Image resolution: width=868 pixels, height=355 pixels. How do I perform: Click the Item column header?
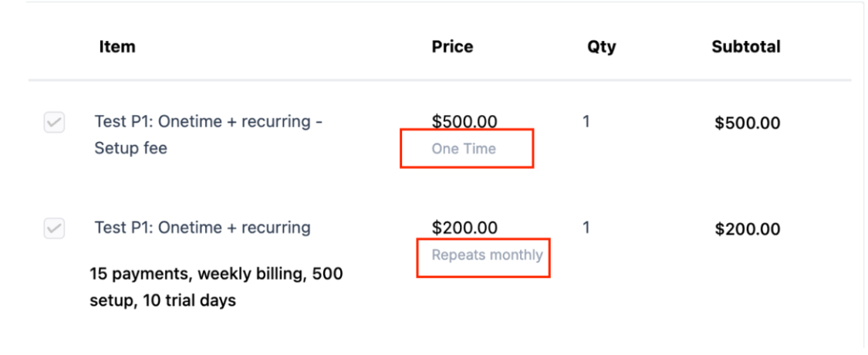point(117,46)
